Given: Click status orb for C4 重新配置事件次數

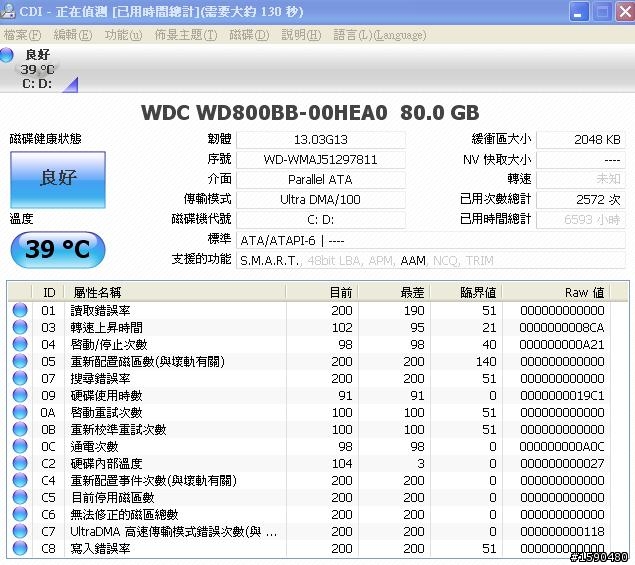Looking at the screenshot, I should 20,480.
